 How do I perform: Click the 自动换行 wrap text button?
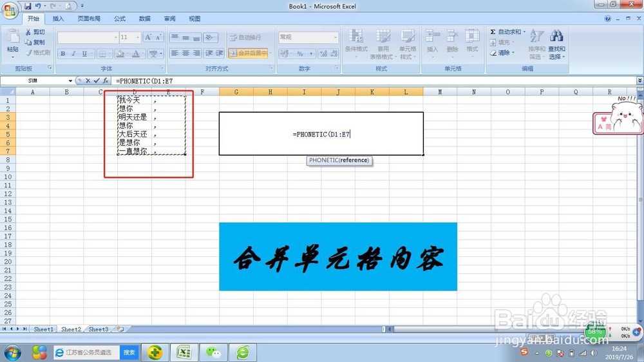click(x=245, y=37)
